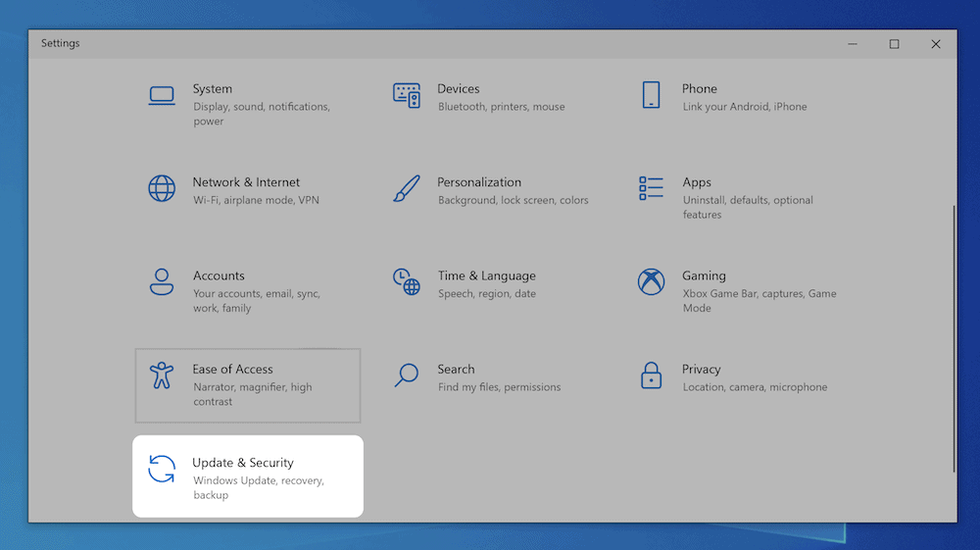Click the Search magnifier icon
The height and width of the screenshot is (550, 980).
(407, 375)
